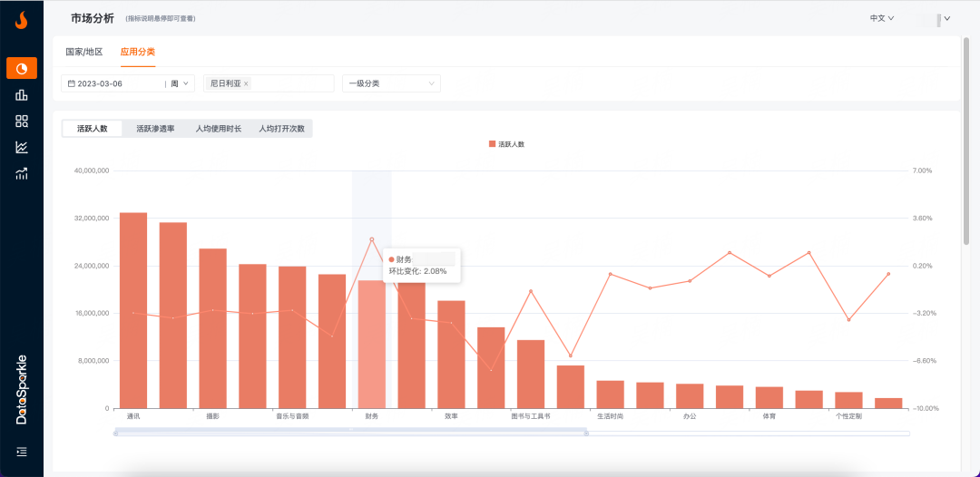The height and width of the screenshot is (477, 980).
Task: Toggle the 活跃人数 legend series
Action: click(x=506, y=144)
